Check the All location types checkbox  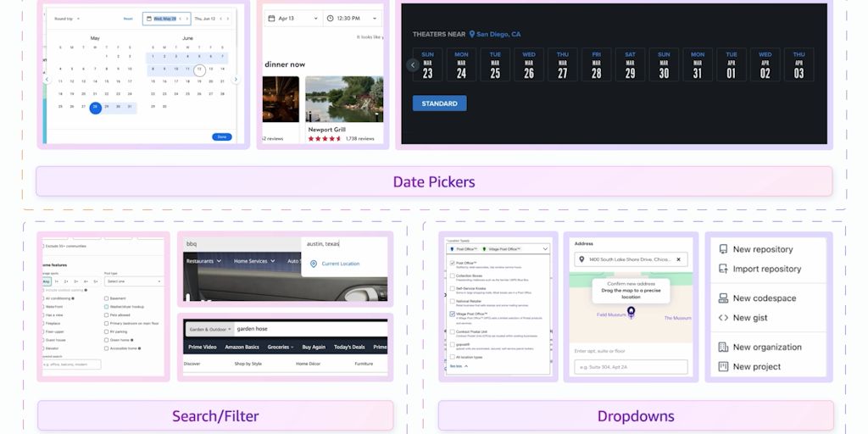[x=453, y=357]
